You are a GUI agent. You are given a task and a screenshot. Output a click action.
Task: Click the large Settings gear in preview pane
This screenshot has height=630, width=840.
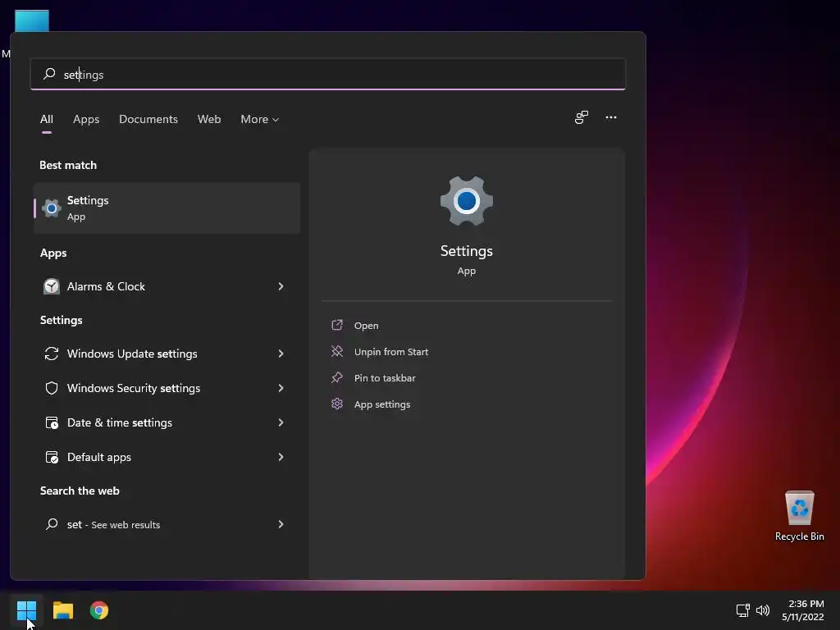click(467, 201)
